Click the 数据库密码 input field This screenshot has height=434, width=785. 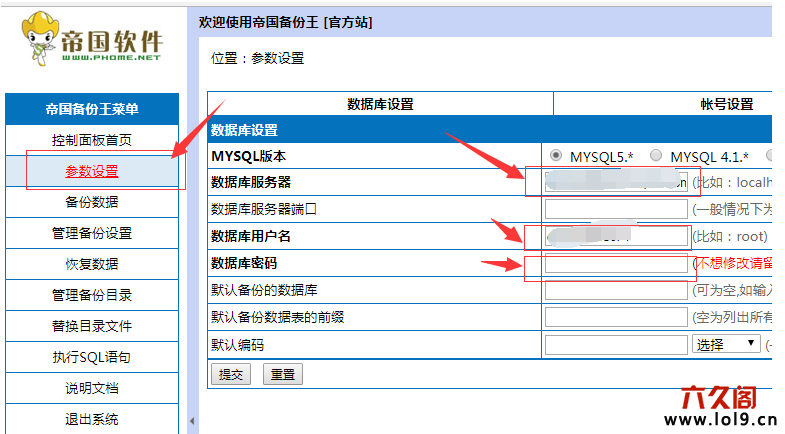(x=616, y=263)
